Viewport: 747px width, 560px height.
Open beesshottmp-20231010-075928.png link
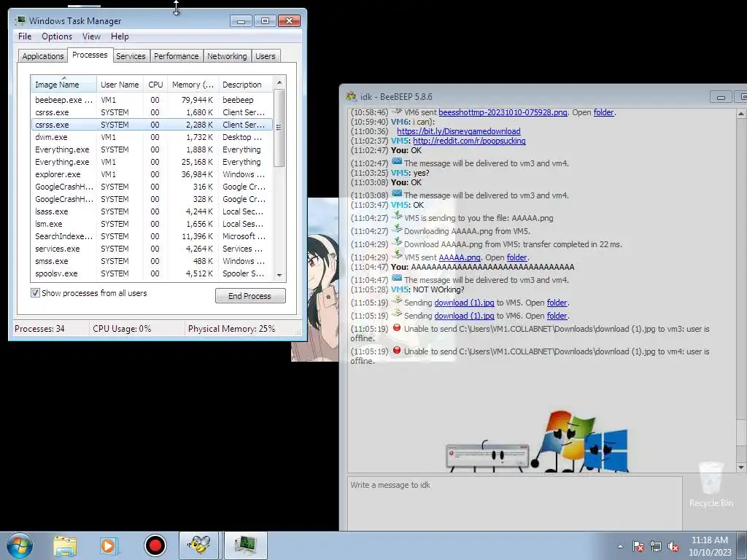tap(503, 112)
